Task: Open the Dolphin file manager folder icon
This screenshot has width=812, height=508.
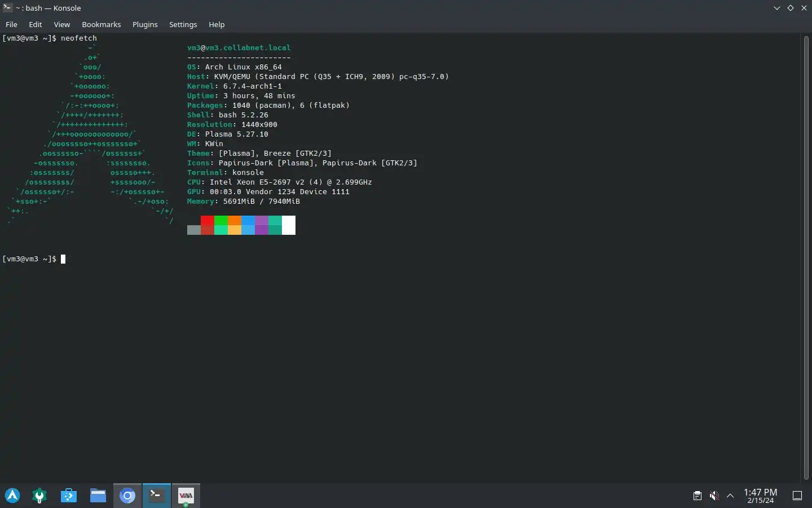Action: (x=98, y=496)
